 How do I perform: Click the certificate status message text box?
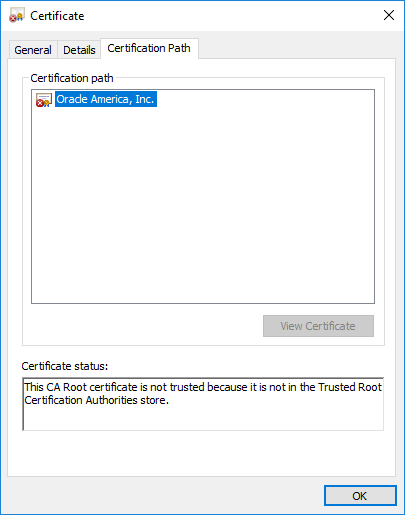pyautogui.click(x=203, y=404)
